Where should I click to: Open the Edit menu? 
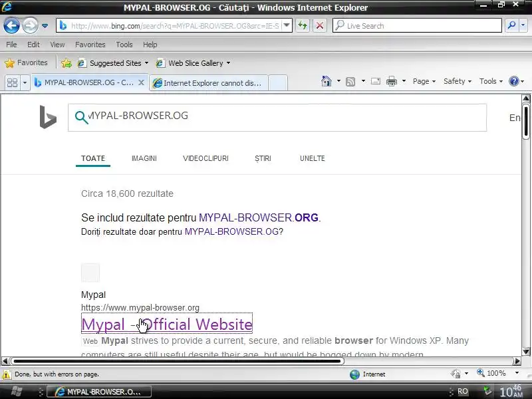pos(33,45)
